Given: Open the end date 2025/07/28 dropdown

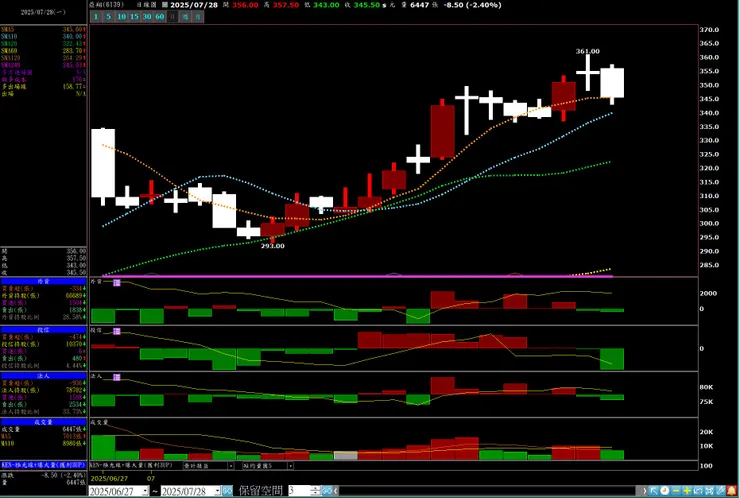Looking at the screenshot, I should coord(217,491).
